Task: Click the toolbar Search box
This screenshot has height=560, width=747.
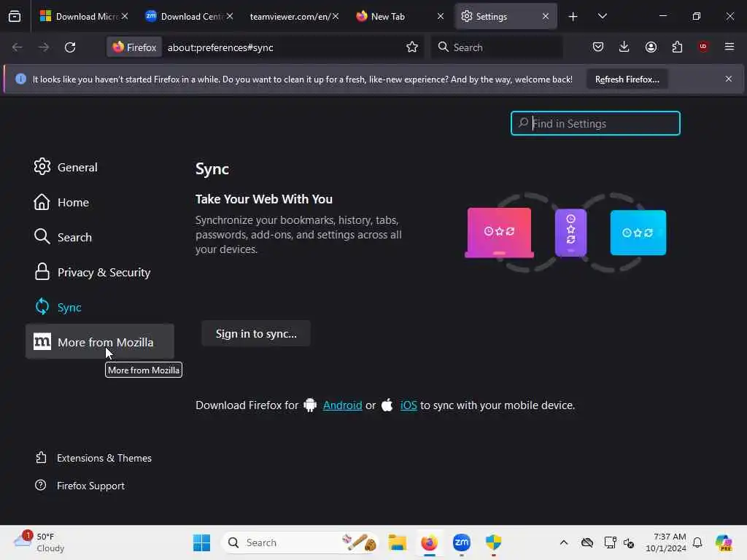Action: pos(496,47)
